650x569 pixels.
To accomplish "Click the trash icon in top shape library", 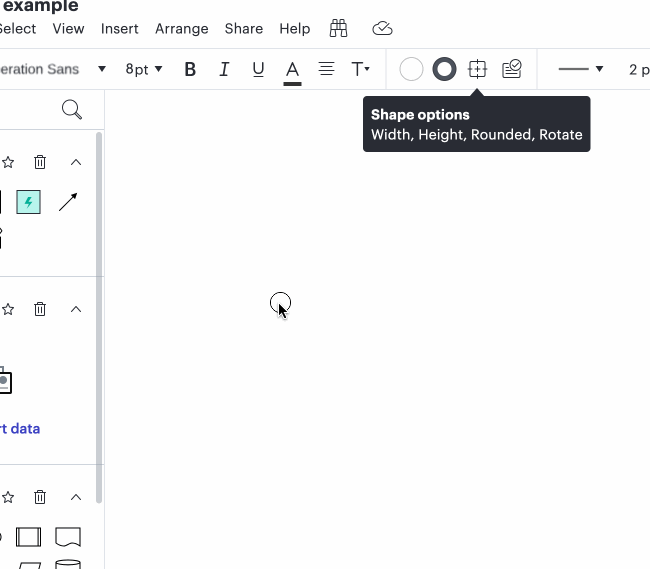I will [40, 162].
